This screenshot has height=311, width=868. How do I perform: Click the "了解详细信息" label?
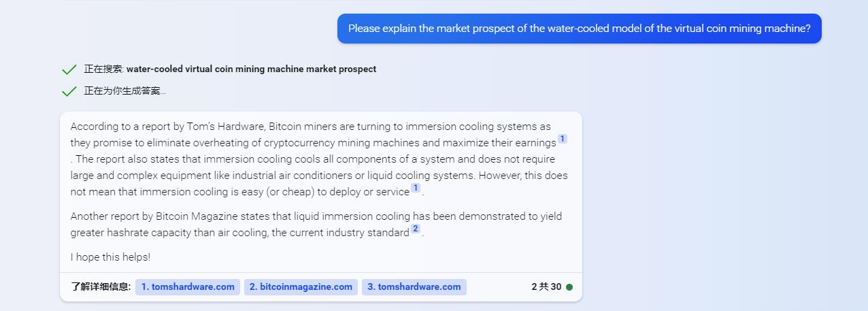click(101, 287)
